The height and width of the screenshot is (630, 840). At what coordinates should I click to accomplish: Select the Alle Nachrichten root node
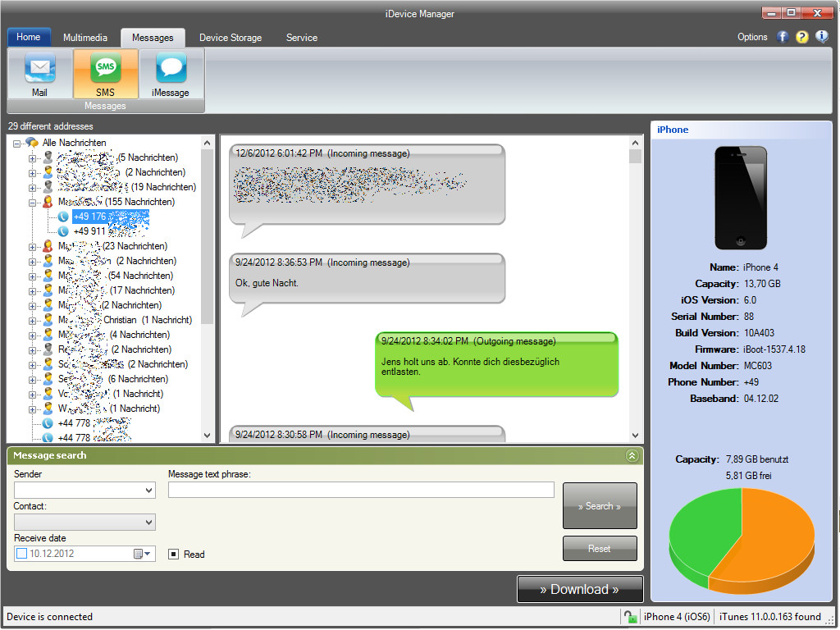pyautogui.click(x=74, y=143)
